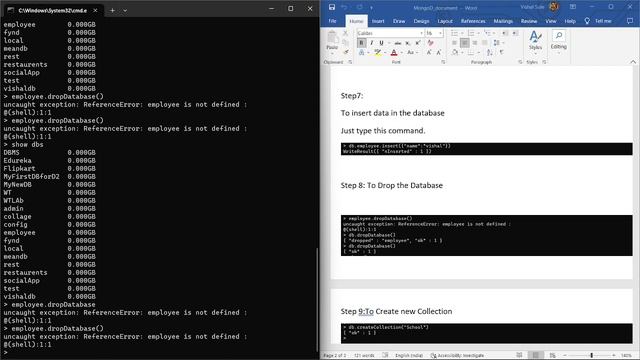This screenshot has height=360, width=640.
Task: Click the Paste clipboard button
Action: pyautogui.click(x=332, y=41)
